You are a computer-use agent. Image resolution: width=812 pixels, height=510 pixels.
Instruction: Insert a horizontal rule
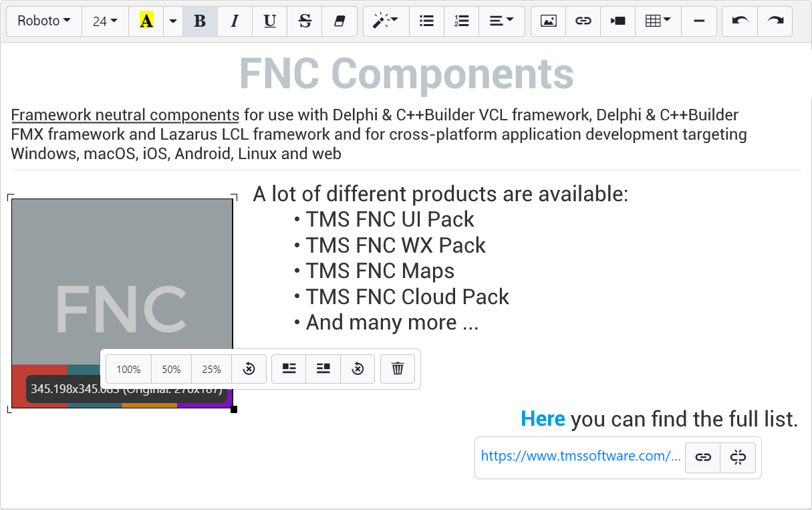point(698,21)
